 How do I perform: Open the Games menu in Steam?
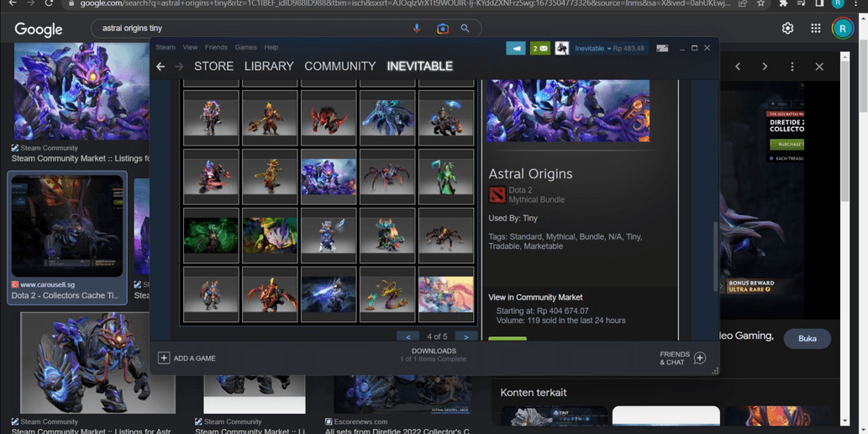click(x=245, y=47)
